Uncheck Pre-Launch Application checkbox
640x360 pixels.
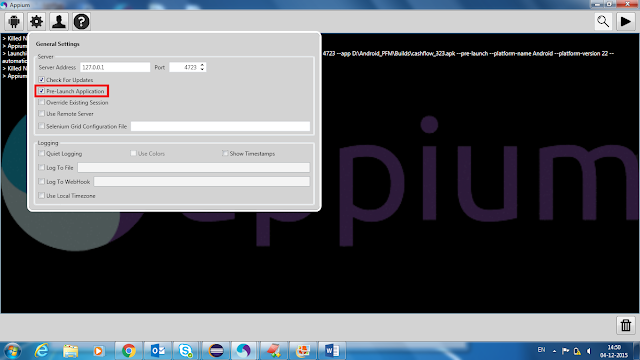pyautogui.click(x=41, y=91)
